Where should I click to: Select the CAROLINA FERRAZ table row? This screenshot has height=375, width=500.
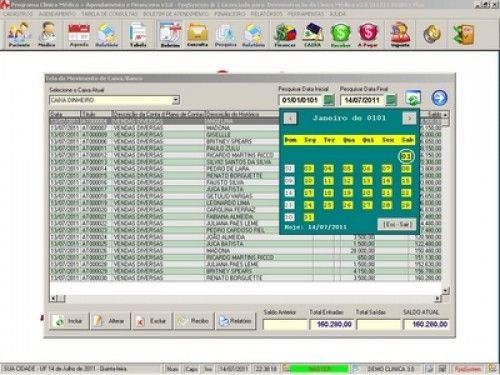pyautogui.click(x=245, y=210)
